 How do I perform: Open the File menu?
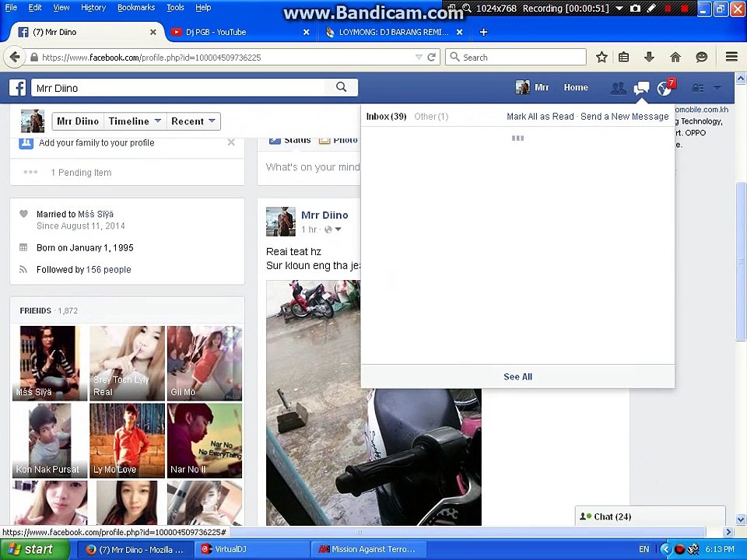click(11, 7)
